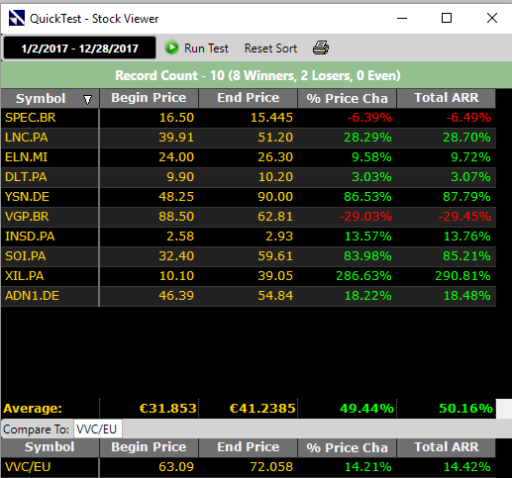Viewport: 512px width, 478px height.
Task: Click the comparison table Symbol header
Action: [x=50, y=447]
